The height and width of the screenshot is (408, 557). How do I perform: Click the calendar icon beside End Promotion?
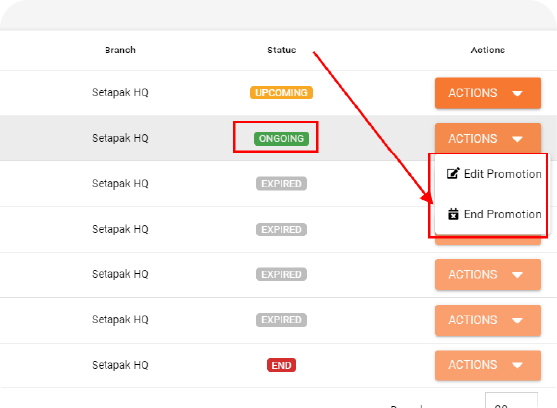(x=453, y=214)
